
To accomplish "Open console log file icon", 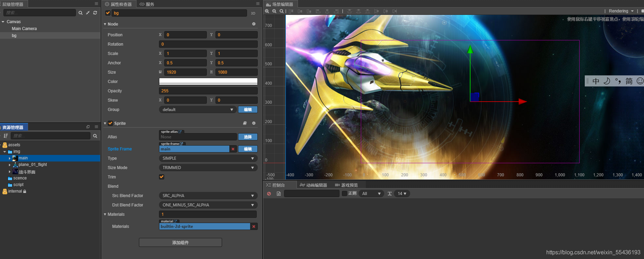I will point(279,194).
